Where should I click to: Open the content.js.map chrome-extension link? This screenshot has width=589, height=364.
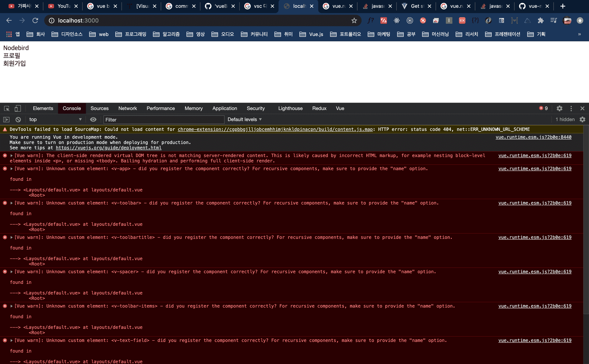coord(275,129)
